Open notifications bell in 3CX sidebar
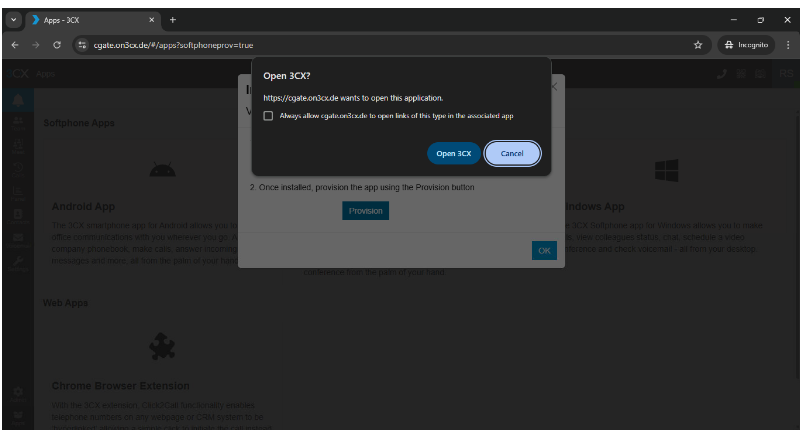 pyautogui.click(x=17, y=100)
